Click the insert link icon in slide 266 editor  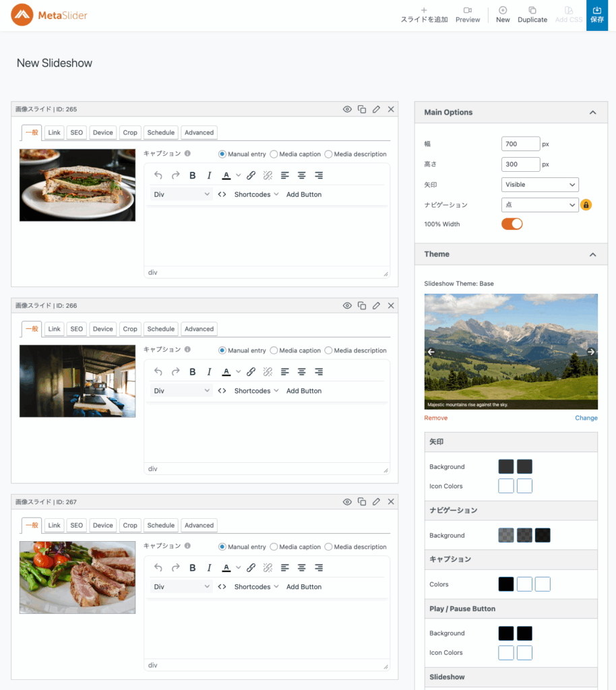pyautogui.click(x=251, y=371)
